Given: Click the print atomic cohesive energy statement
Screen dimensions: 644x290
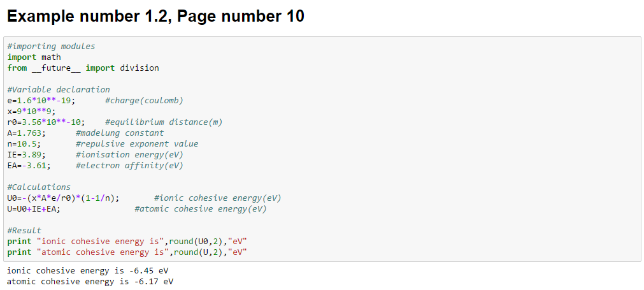Looking at the screenshot, I should click(127, 252).
